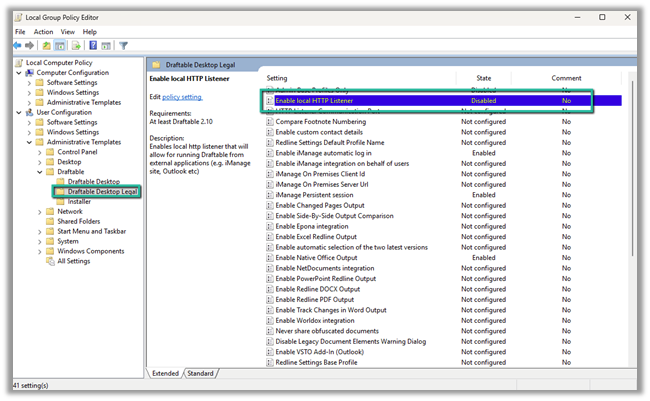Expand the Network folder node

(40, 212)
